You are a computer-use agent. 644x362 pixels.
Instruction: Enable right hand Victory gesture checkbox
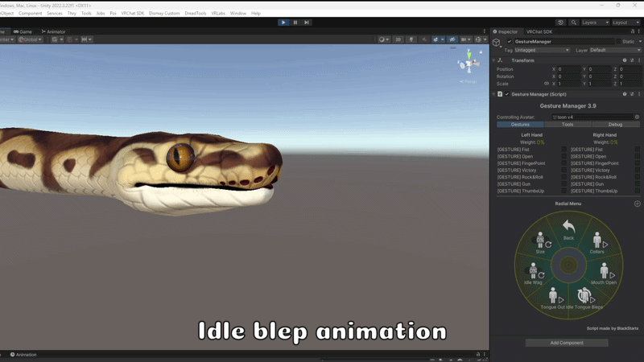click(637, 171)
